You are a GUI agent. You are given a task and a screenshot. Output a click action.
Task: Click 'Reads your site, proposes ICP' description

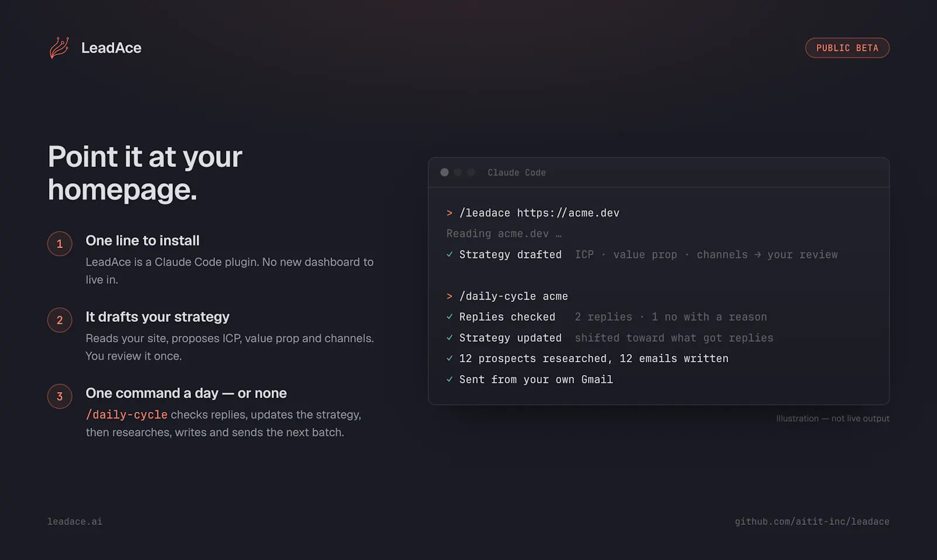tap(230, 347)
